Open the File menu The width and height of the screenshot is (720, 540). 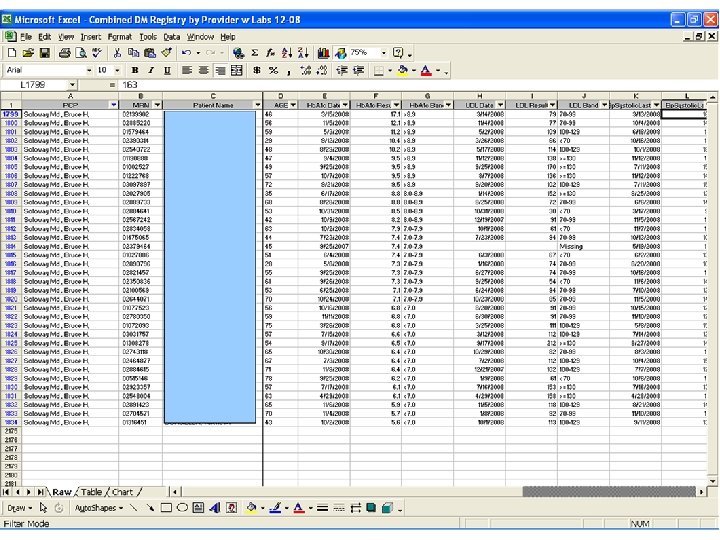[26, 37]
